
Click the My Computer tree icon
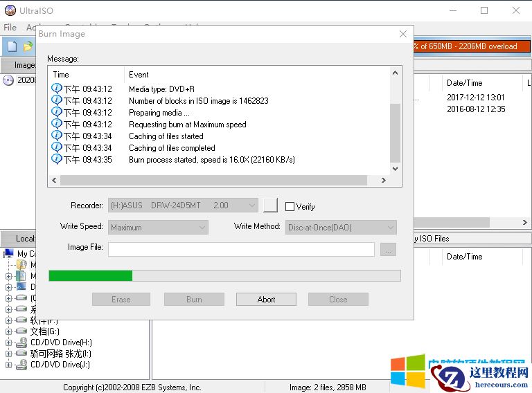[8, 253]
